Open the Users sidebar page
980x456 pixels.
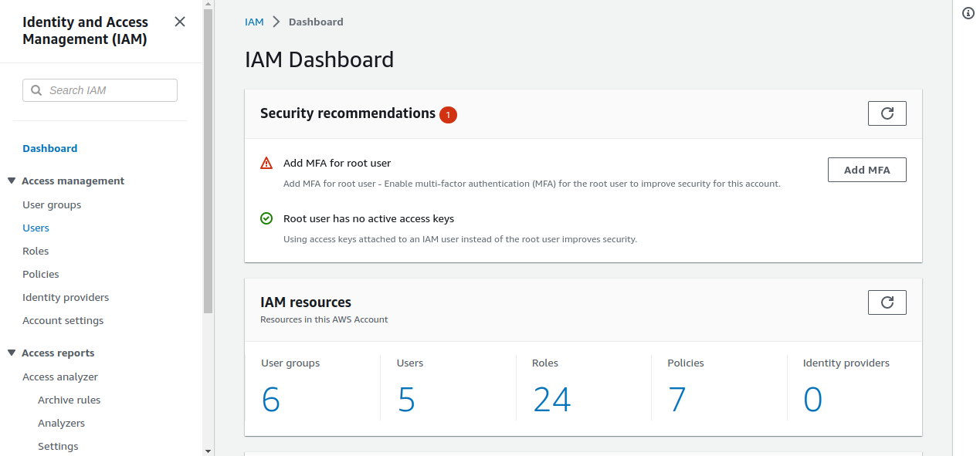click(x=36, y=228)
